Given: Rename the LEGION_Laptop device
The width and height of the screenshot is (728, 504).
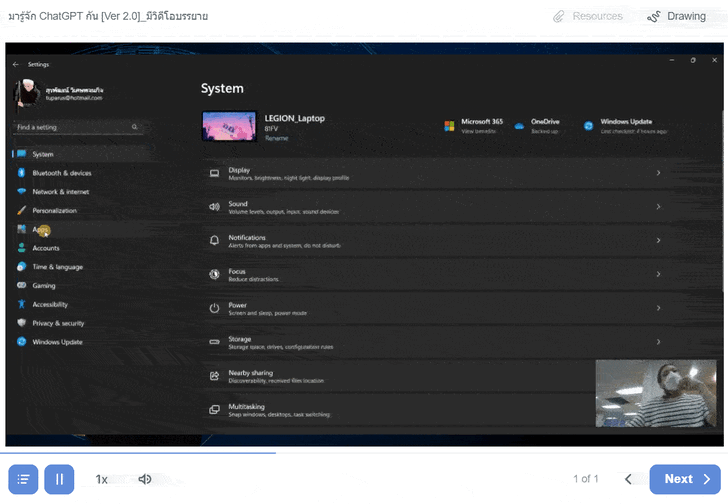Looking at the screenshot, I should point(276,138).
